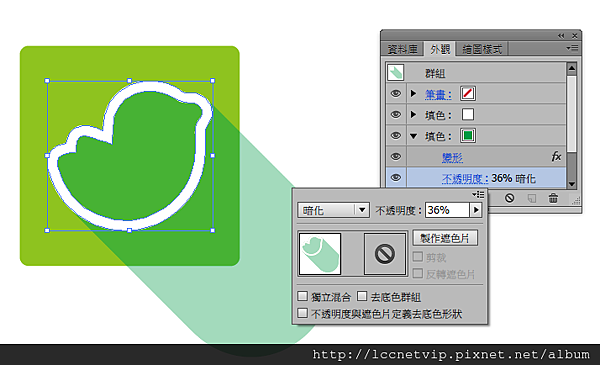Hide the green 填色 fill row
This screenshot has height=365, width=600.
click(396, 136)
